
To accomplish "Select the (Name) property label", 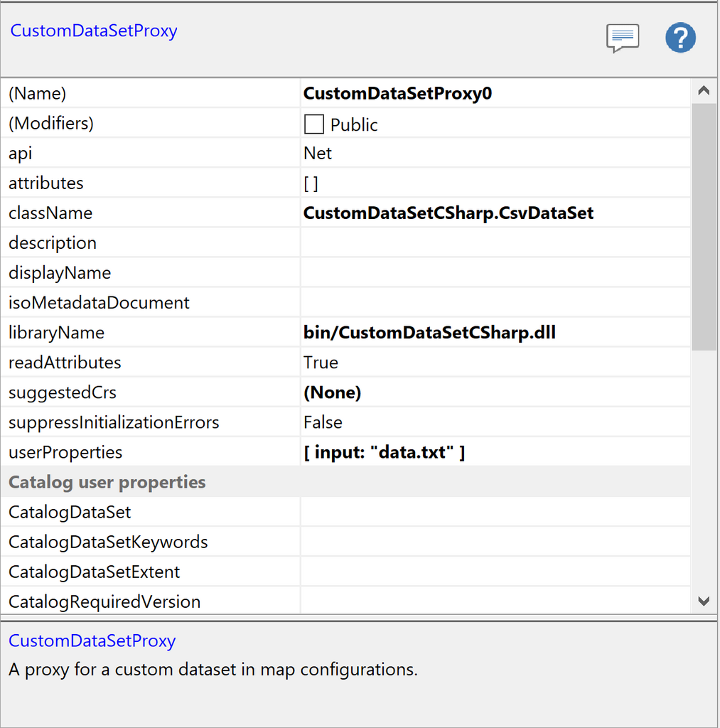I will pyautogui.click(x=37, y=94).
